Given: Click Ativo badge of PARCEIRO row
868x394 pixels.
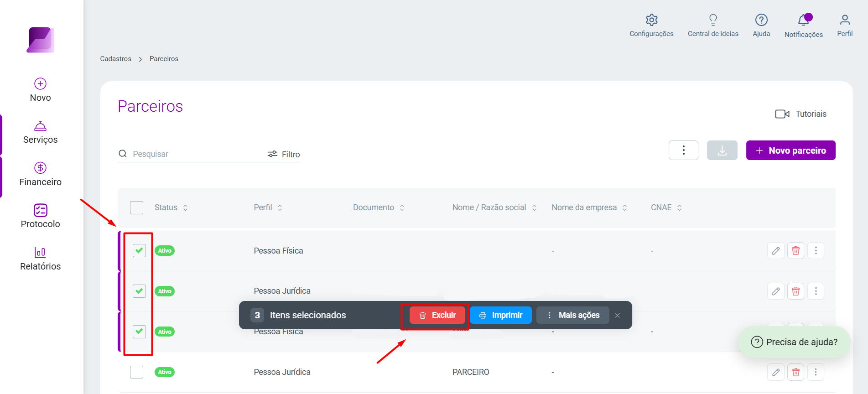Looking at the screenshot, I should point(165,372).
